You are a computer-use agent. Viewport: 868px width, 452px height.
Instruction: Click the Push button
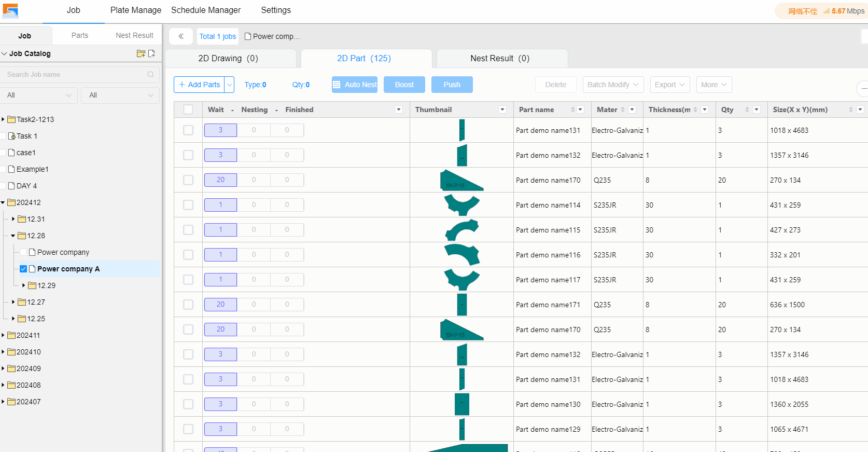452,85
